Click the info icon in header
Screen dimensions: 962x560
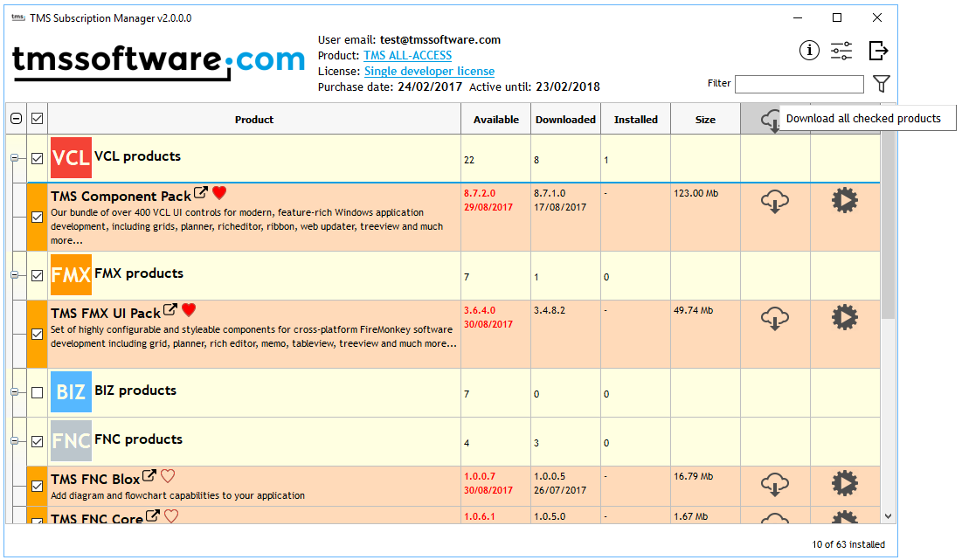pos(809,51)
